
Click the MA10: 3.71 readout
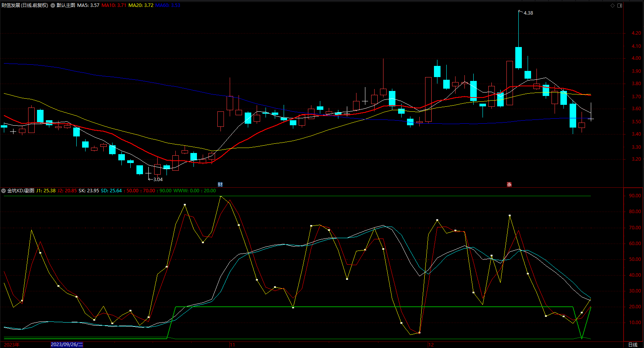[x=114, y=5]
